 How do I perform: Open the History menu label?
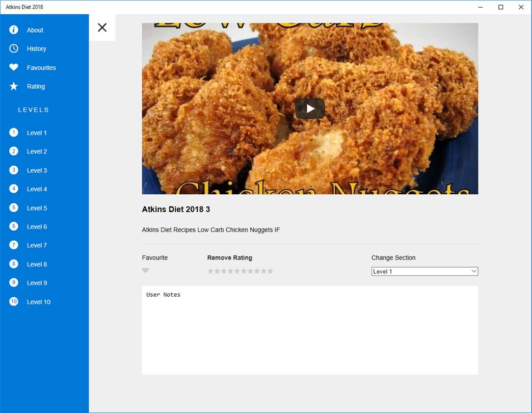click(37, 49)
